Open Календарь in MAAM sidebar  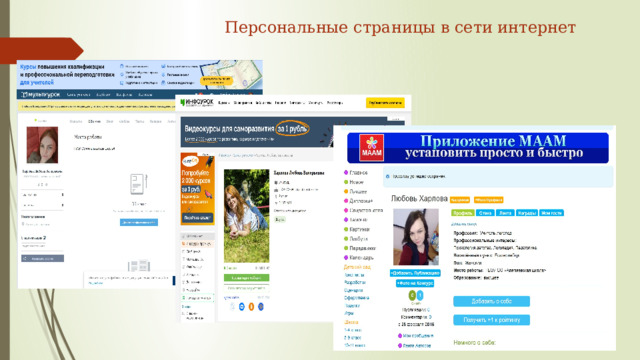[361, 258]
